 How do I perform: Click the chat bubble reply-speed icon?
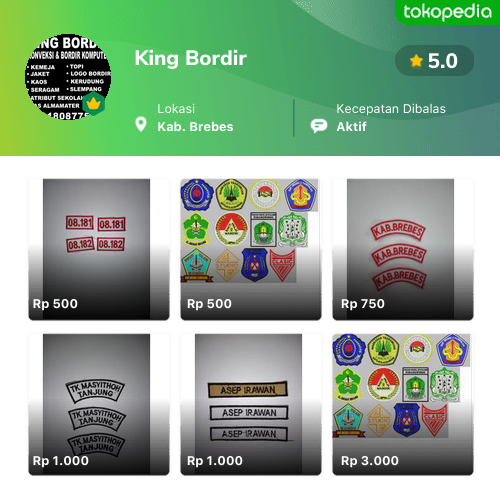[x=319, y=126]
